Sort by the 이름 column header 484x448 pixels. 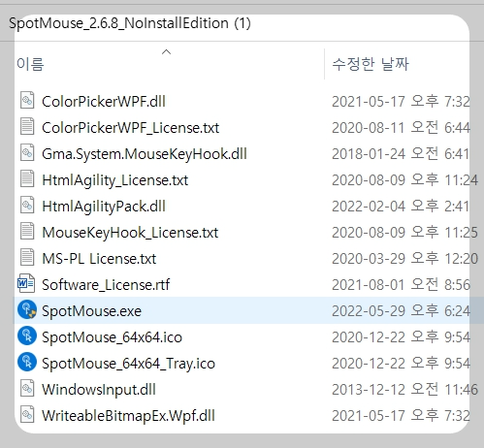point(30,64)
